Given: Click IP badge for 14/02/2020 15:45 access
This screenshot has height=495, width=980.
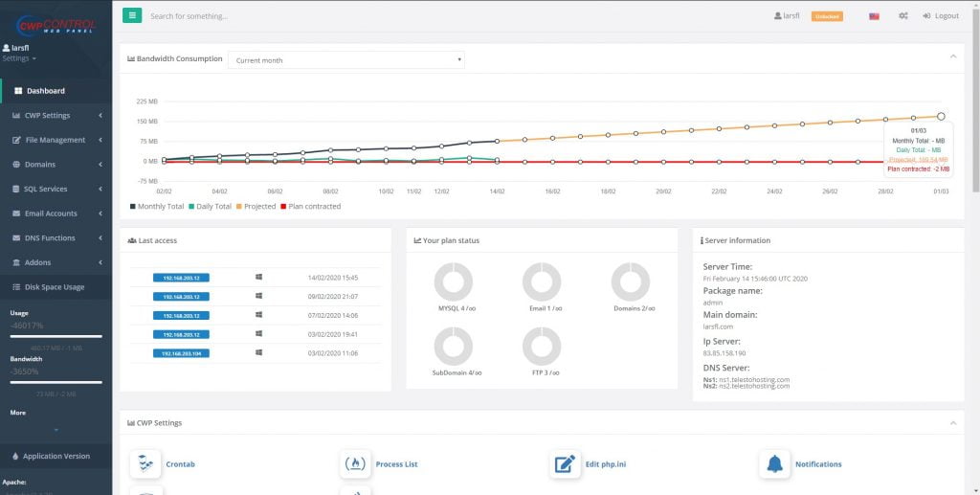Looking at the screenshot, I should [x=181, y=278].
